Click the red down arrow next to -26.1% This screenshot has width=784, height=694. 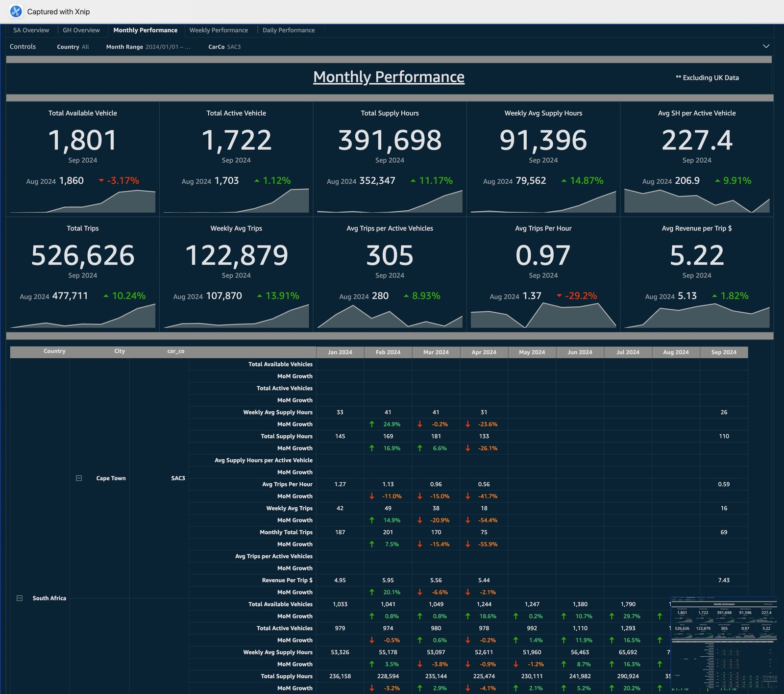[x=468, y=448]
